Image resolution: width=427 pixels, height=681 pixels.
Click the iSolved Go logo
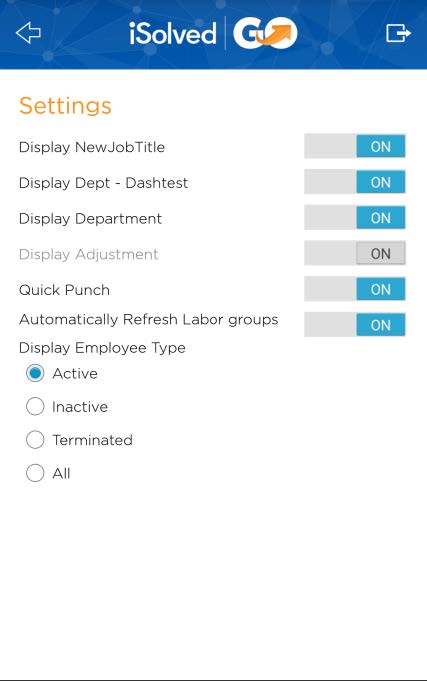tap(213, 33)
